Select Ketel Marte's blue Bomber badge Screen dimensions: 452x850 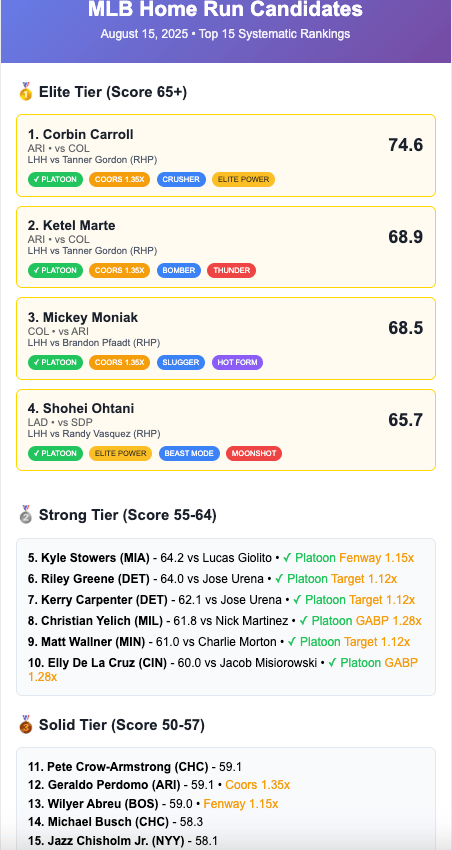click(x=179, y=271)
